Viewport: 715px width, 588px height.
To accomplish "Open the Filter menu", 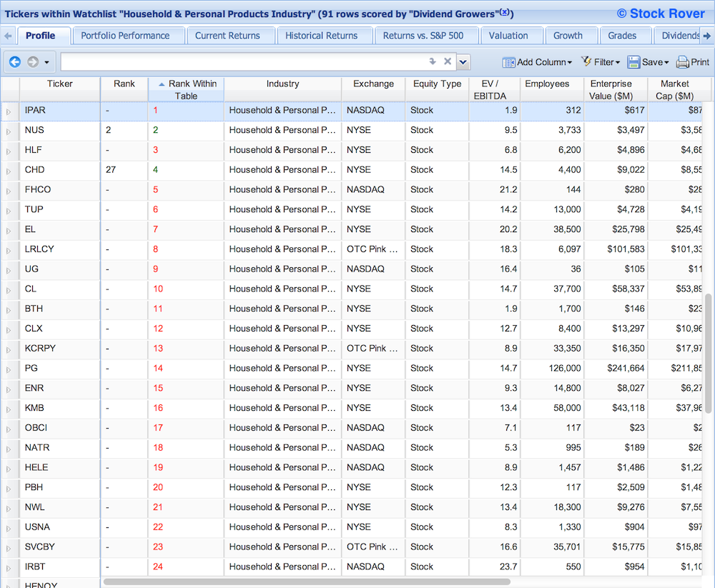I will click(x=601, y=62).
